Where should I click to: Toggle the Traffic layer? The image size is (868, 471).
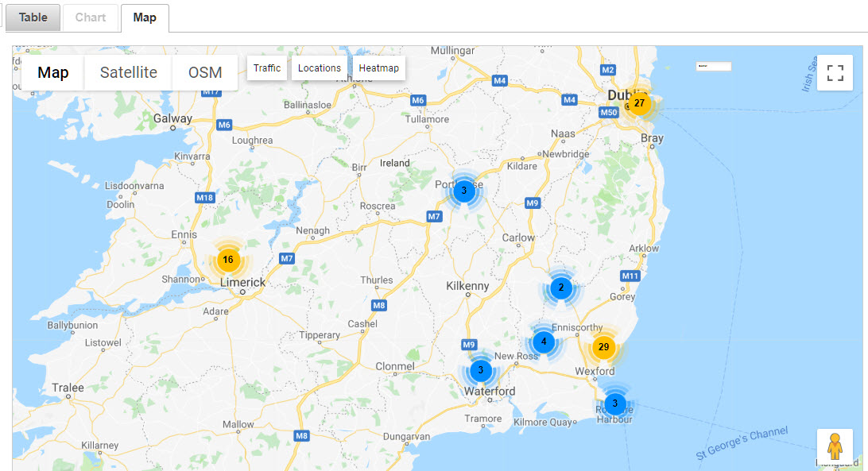267,68
